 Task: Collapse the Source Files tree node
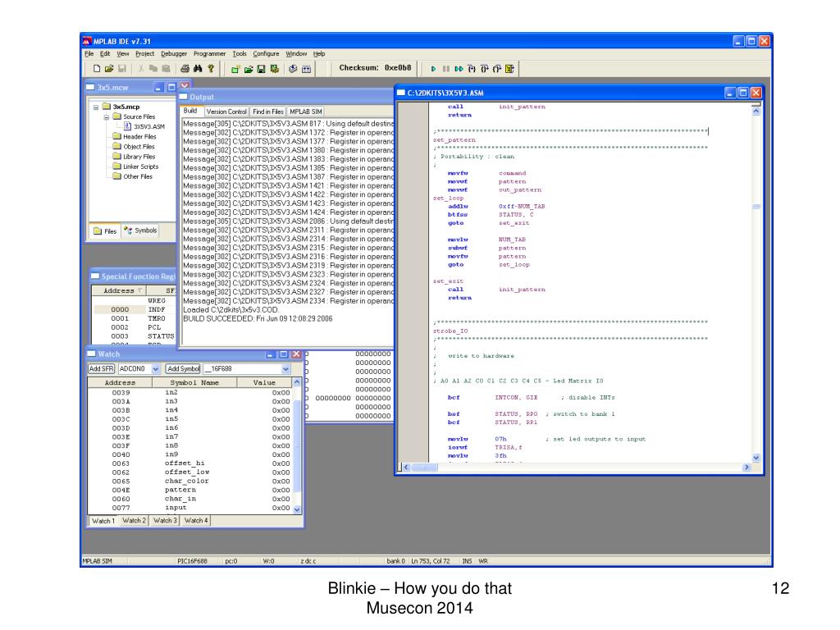pos(106,116)
